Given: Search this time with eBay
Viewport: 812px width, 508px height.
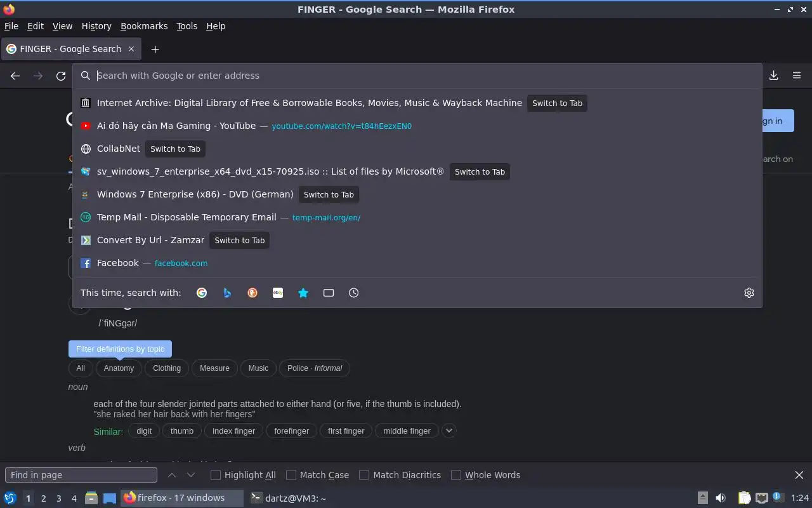Looking at the screenshot, I should [278, 293].
